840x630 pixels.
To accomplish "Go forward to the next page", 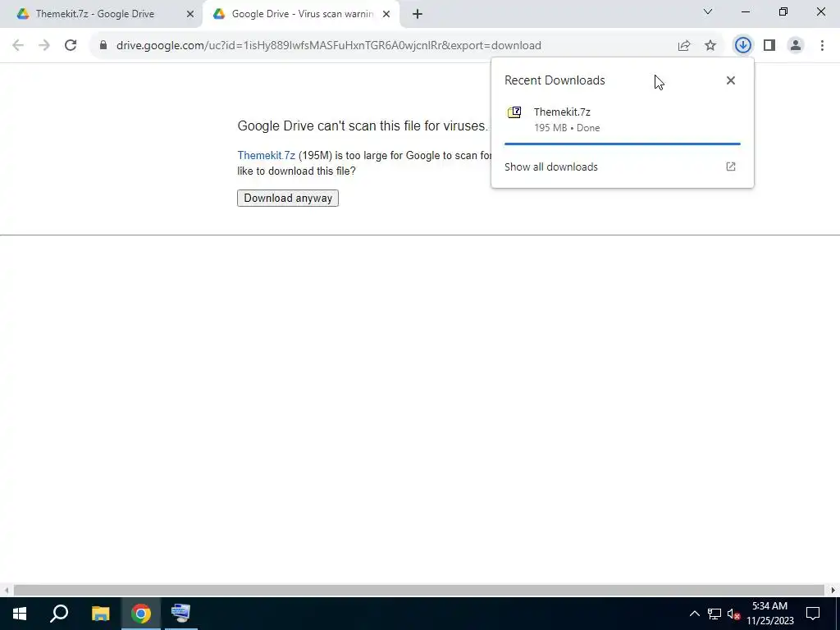I will (x=44, y=45).
